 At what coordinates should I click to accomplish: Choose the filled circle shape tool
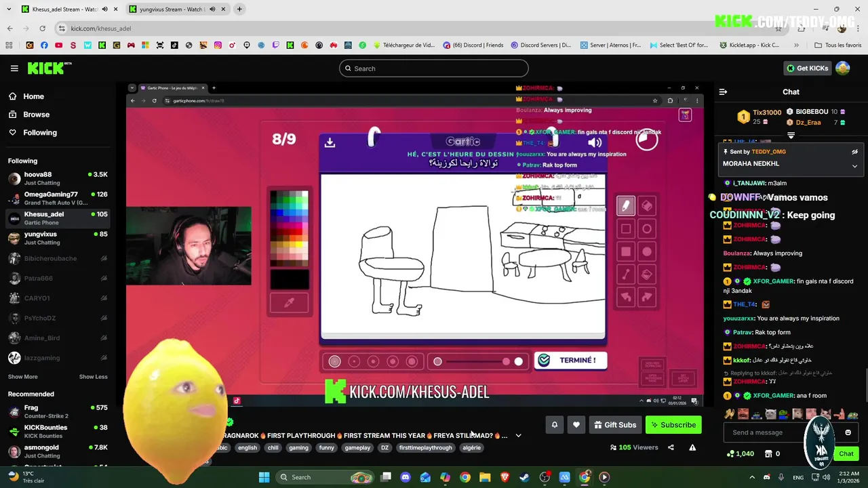coord(647,252)
